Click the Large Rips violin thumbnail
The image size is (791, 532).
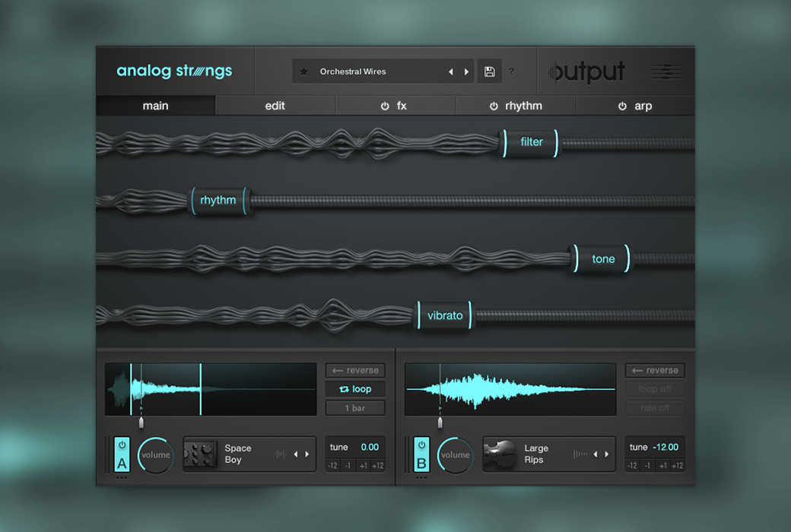[x=500, y=454]
